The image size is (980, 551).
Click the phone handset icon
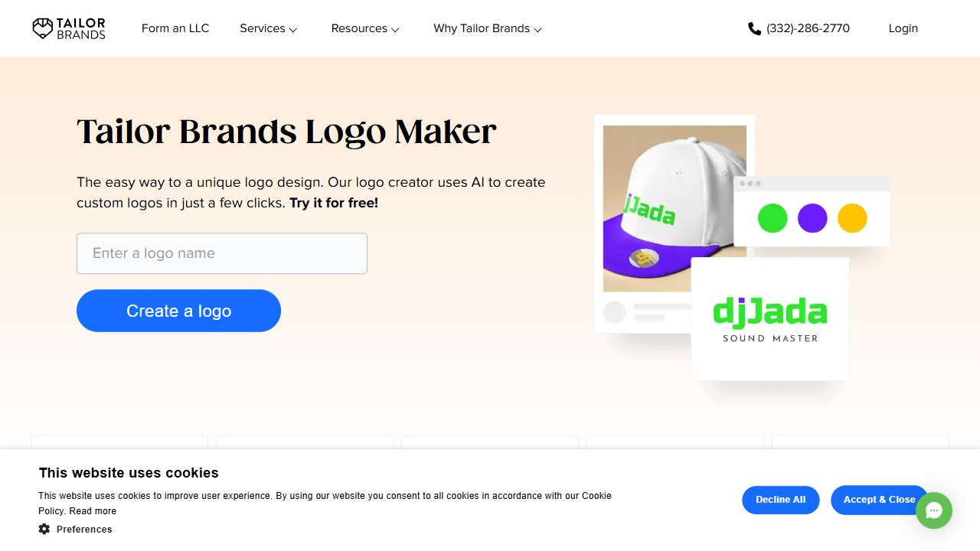[754, 28]
